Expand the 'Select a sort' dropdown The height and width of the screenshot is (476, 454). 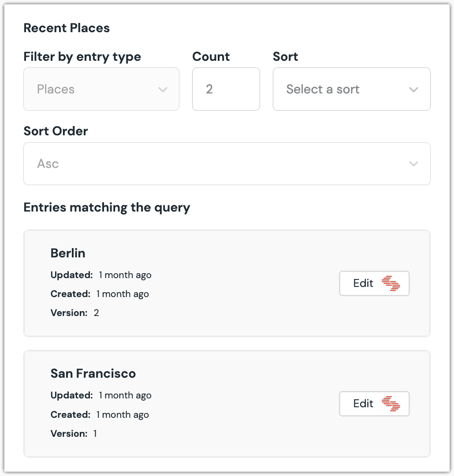pyautogui.click(x=351, y=89)
